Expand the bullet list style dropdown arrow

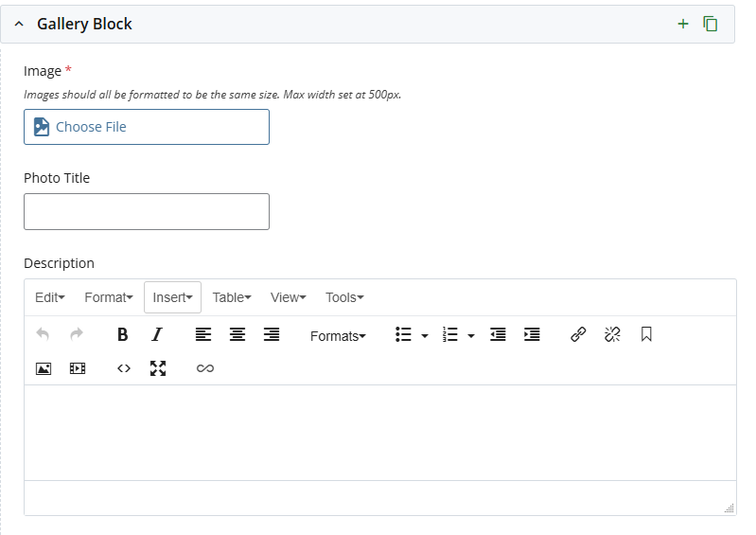(x=425, y=335)
